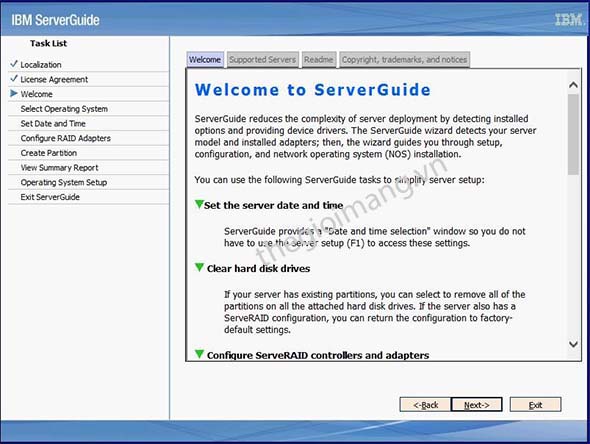Viewport: 590px width, 444px height.
Task: Select the Welcome tab
Action: click(205, 59)
